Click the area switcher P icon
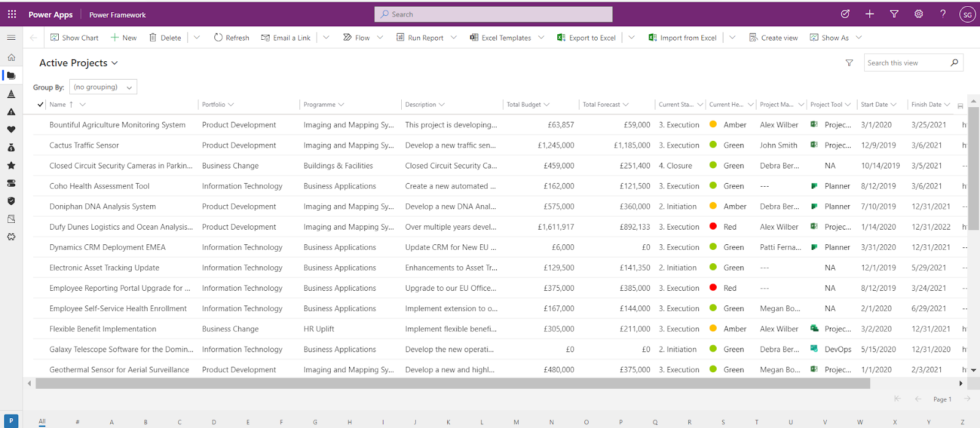 (11, 421)
